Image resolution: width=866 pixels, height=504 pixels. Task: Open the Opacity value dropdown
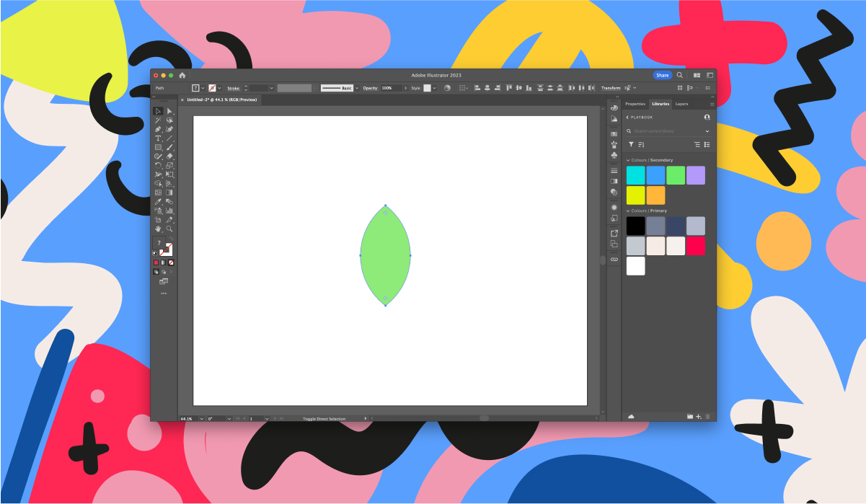pos(405,88)
